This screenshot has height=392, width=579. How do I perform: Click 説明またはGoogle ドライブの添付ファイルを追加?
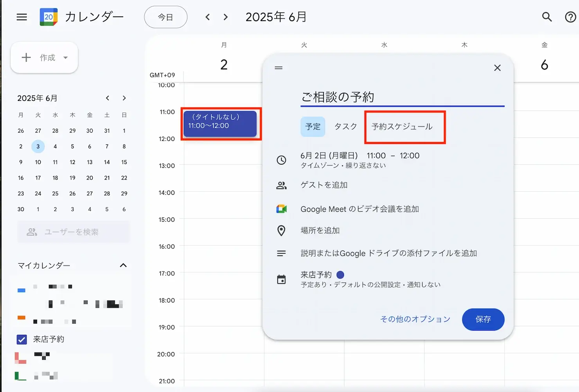pos(389,253)
